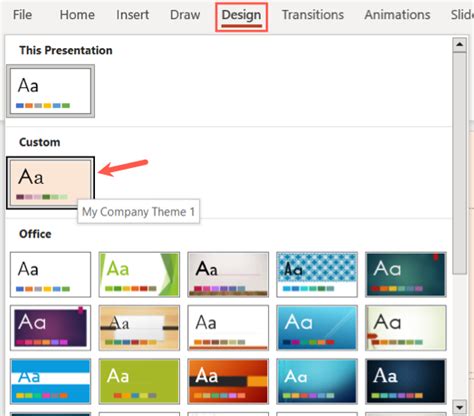Image resolution: width=474 pixels, height=416 pixels.
Task: Select the white Office theme in Office section
Action: click(x=50, y=274)
